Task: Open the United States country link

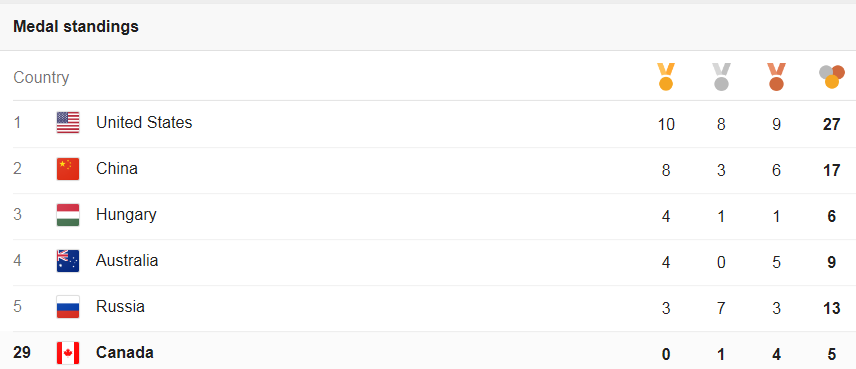Action: pyautogui.click(x=144, y=122)
